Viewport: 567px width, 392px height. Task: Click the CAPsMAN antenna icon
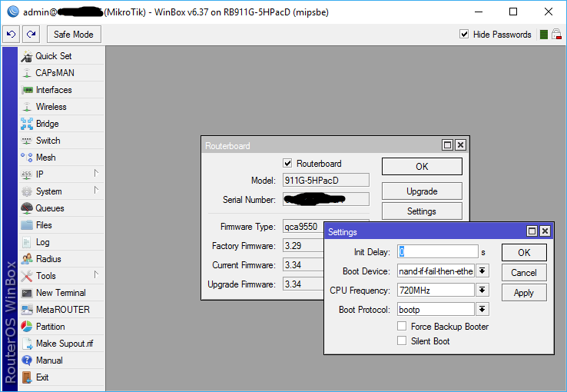pos(27,73)
